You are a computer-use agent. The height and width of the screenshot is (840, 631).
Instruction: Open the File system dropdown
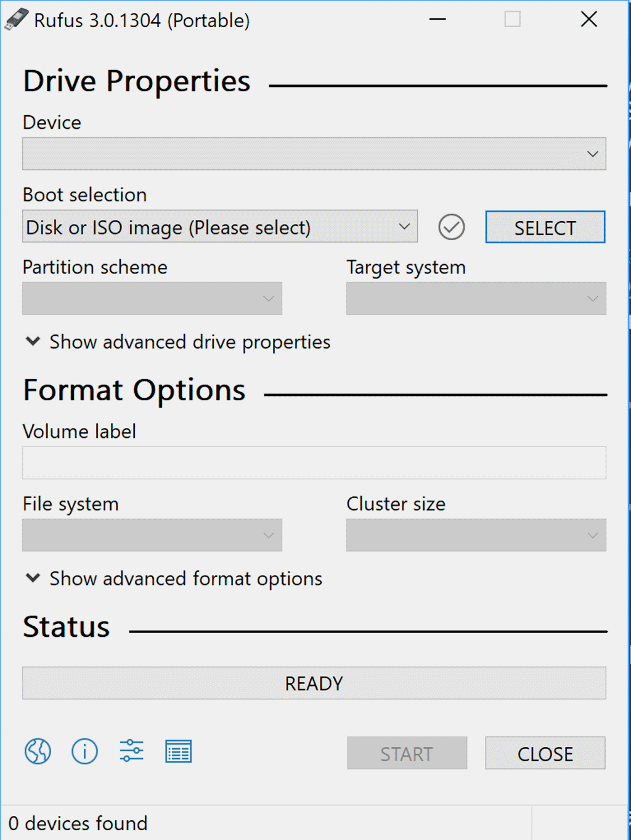click(x=152, y=535)
